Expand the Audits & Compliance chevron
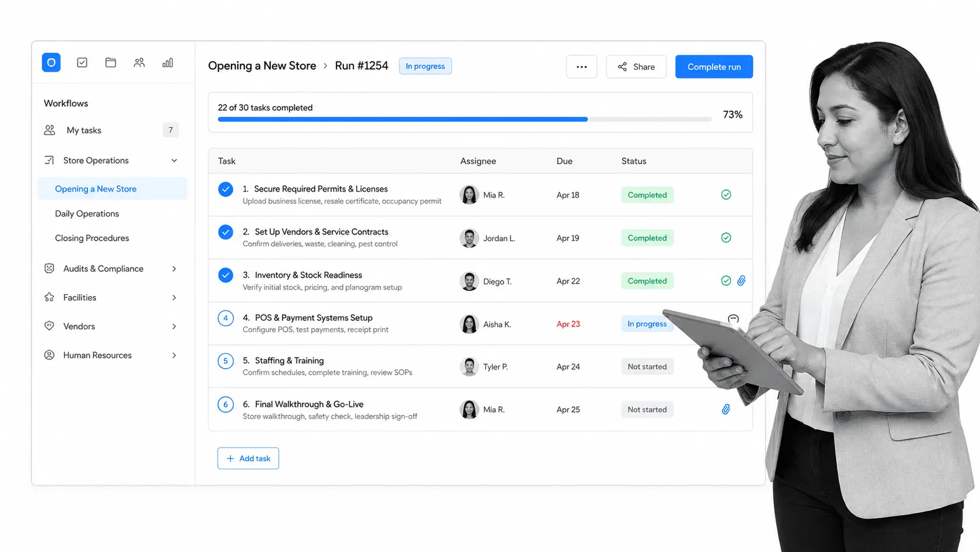980x552 pixels. pos(174,269)
